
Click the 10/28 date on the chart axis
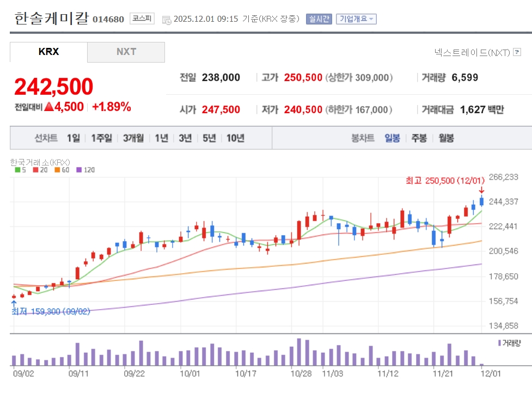click(x=301, y=373)
